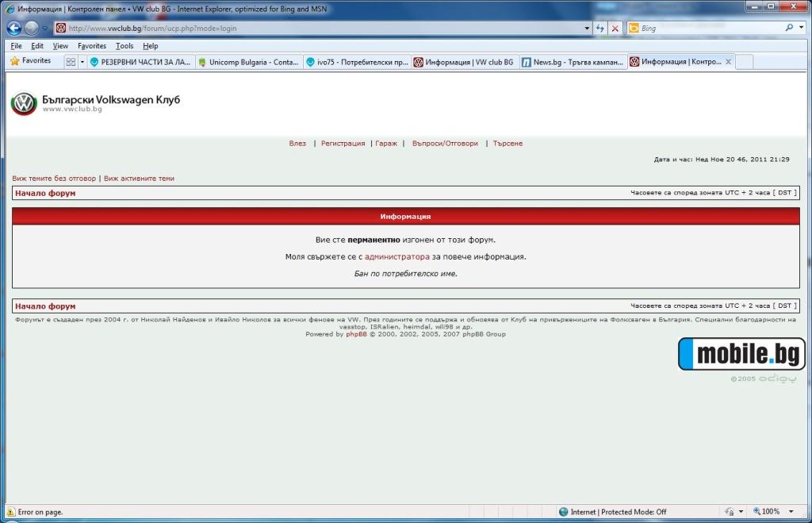Image resolution: width=812 pixels, height=523 pixels.
Task: Click into the Bing search field
Action: [706, 28]
